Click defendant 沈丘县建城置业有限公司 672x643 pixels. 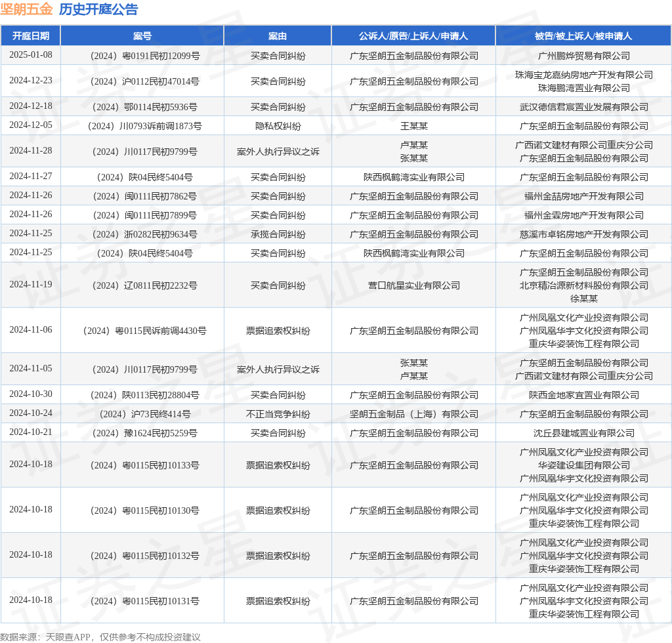click(583, 433)
